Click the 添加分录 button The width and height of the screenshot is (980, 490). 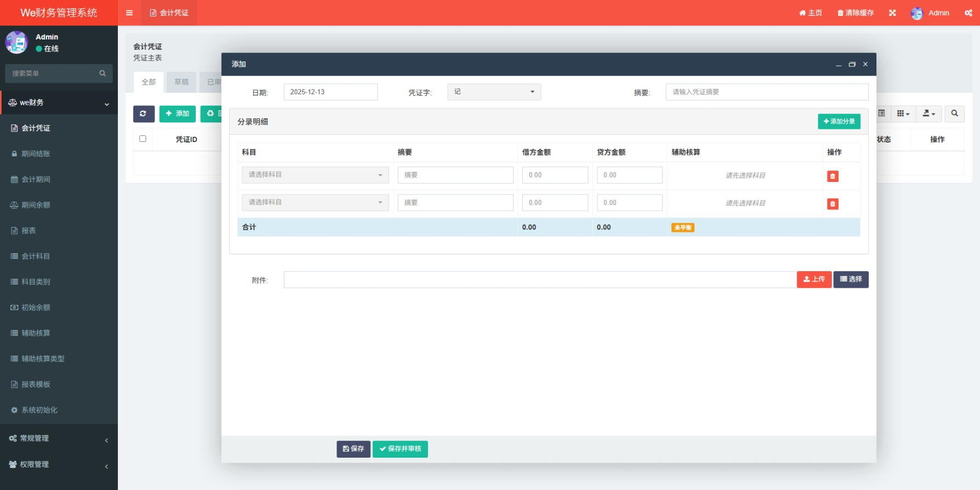pos(839,122)
